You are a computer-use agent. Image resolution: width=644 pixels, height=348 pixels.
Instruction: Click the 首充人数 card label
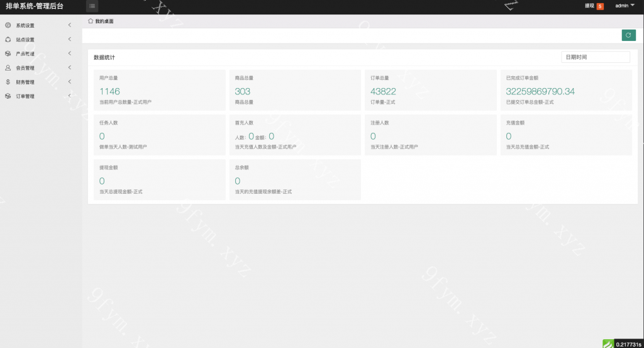(244, 123)
